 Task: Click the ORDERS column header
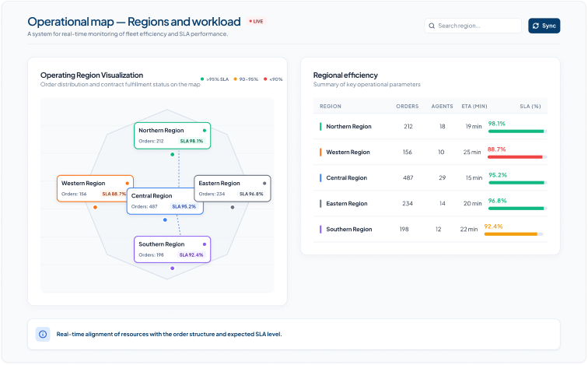pyautogui.click(x=408, y=107)
